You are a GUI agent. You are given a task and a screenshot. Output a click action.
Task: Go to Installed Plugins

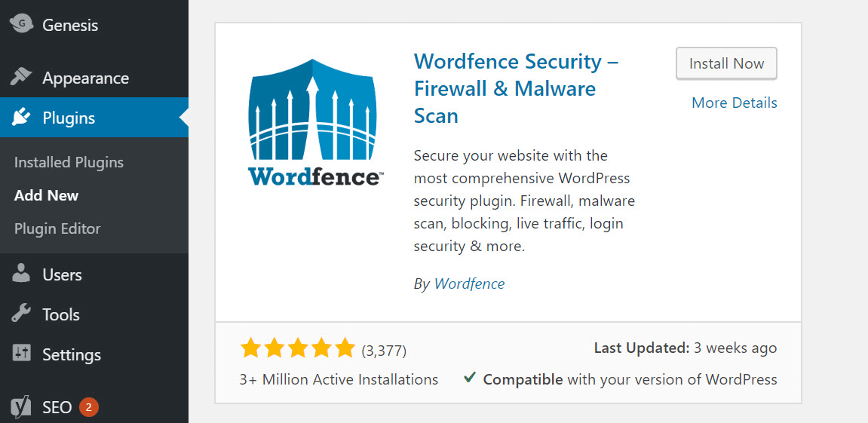pos(69,162)
